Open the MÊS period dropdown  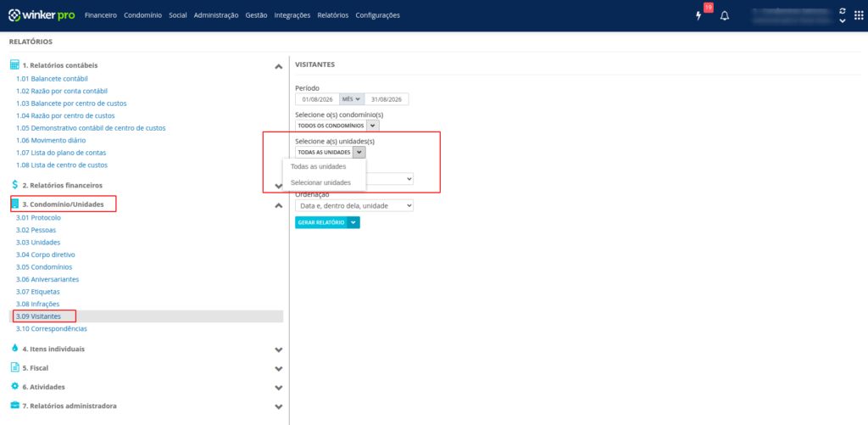click(352, 99)
